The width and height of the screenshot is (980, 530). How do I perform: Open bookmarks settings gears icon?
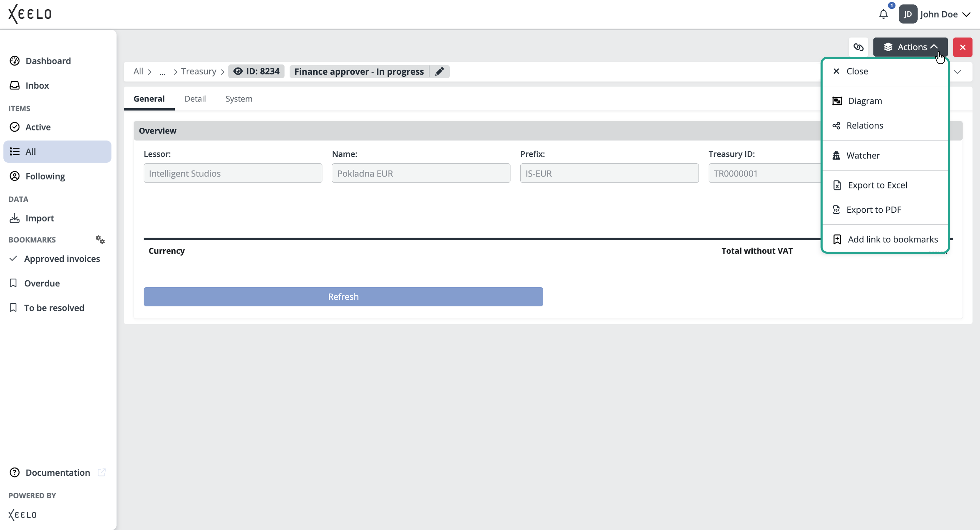[x=100, y=239]
